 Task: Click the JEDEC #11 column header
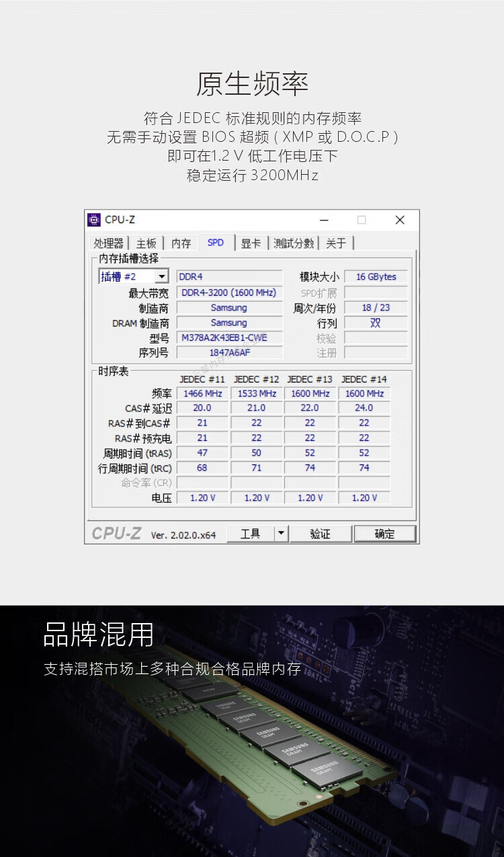pyautogui.click(x=202, y=379)
